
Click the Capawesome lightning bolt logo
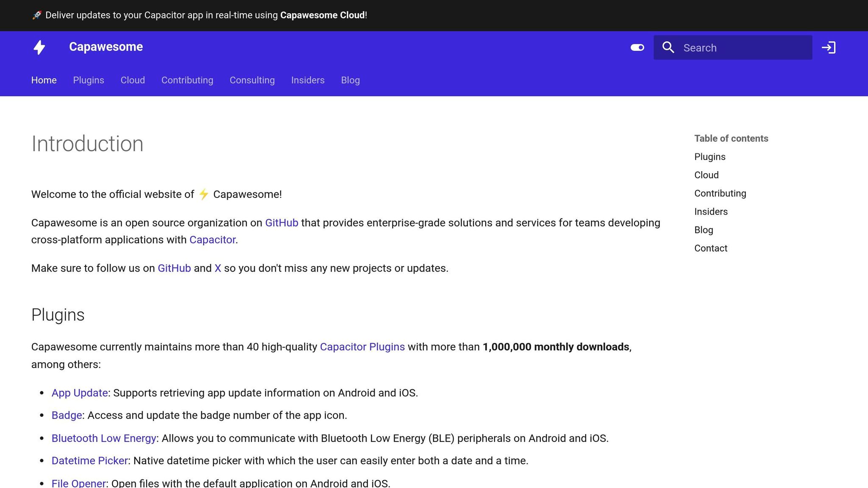point(39,47)
